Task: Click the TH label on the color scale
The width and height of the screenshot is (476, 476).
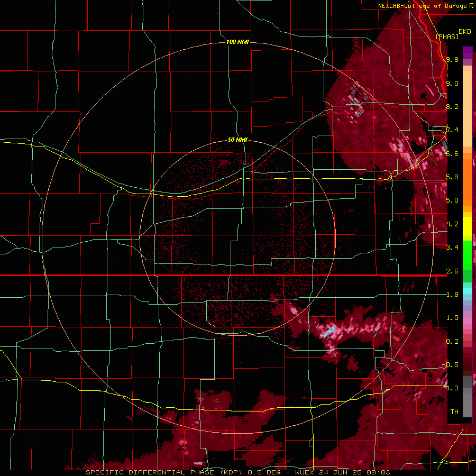Action: tap(454, 412)
